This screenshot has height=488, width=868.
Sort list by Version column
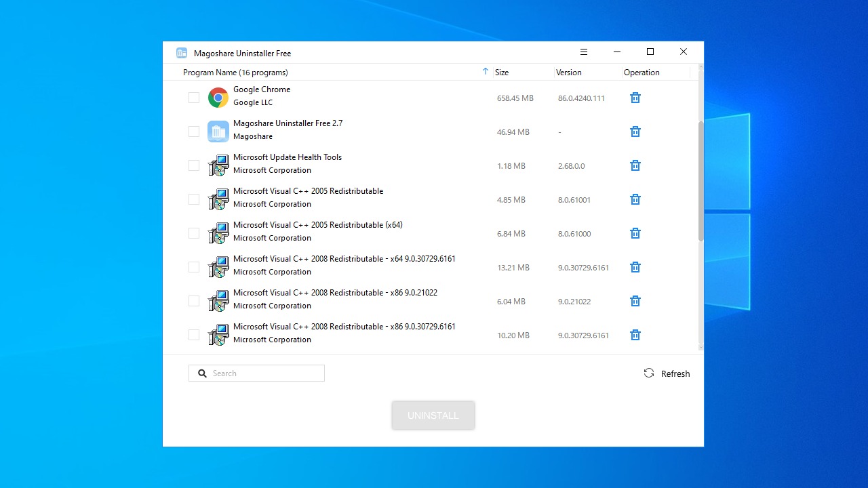coord(569,73)
